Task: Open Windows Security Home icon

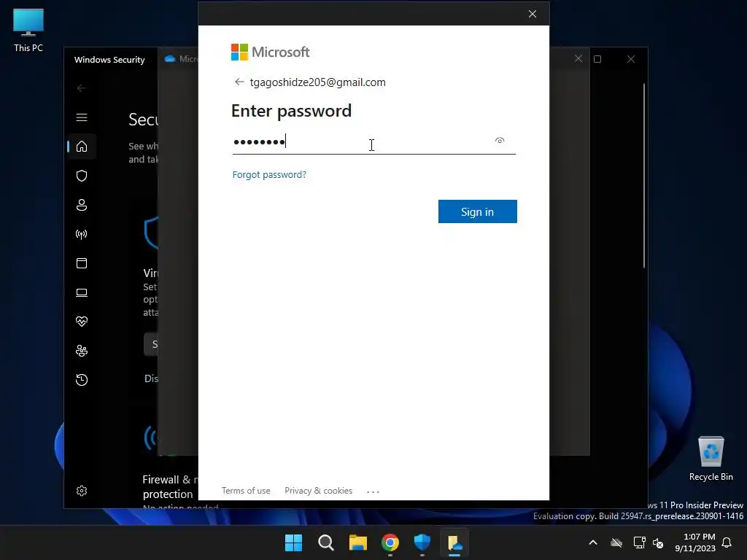Action: (82, 146)
